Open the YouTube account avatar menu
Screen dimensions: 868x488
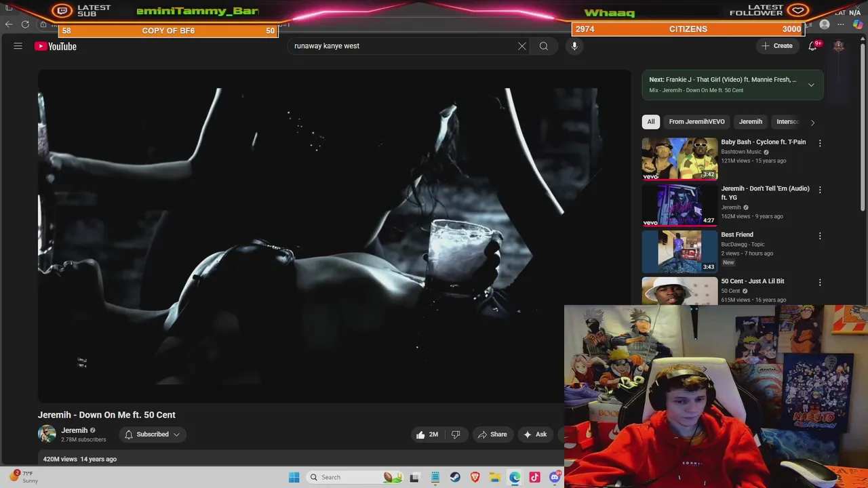(839, 46)
